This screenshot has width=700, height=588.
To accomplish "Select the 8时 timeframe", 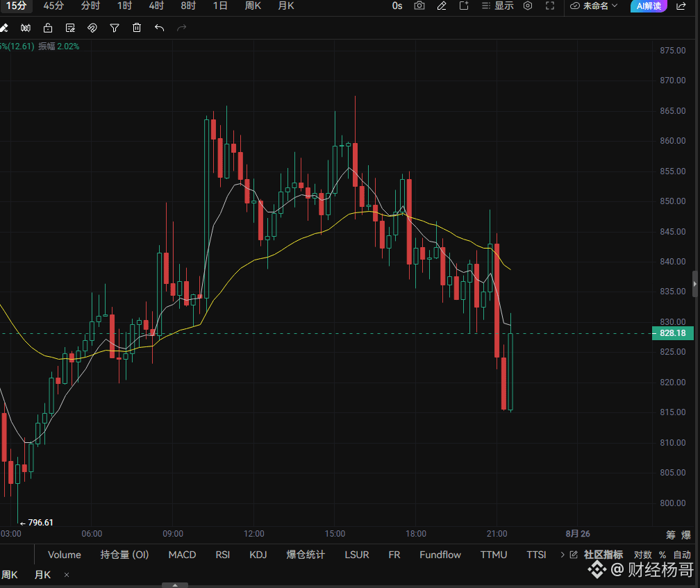I will [188, 6].
